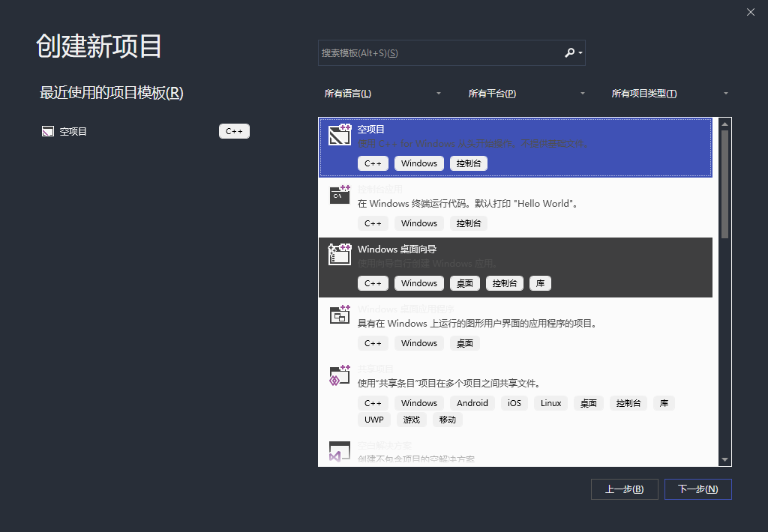Click the Console App template icon
This screenshot has height=532, width=768.
tap(340, 195)
